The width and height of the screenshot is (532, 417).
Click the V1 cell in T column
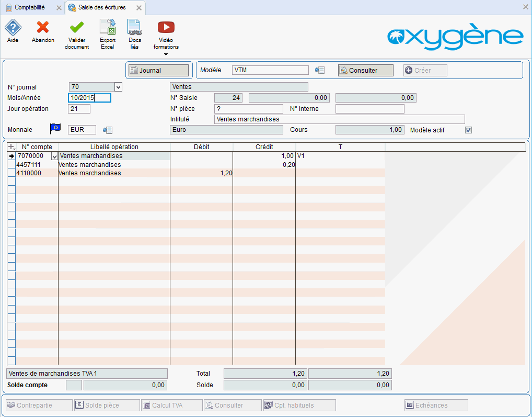[340, 156]
